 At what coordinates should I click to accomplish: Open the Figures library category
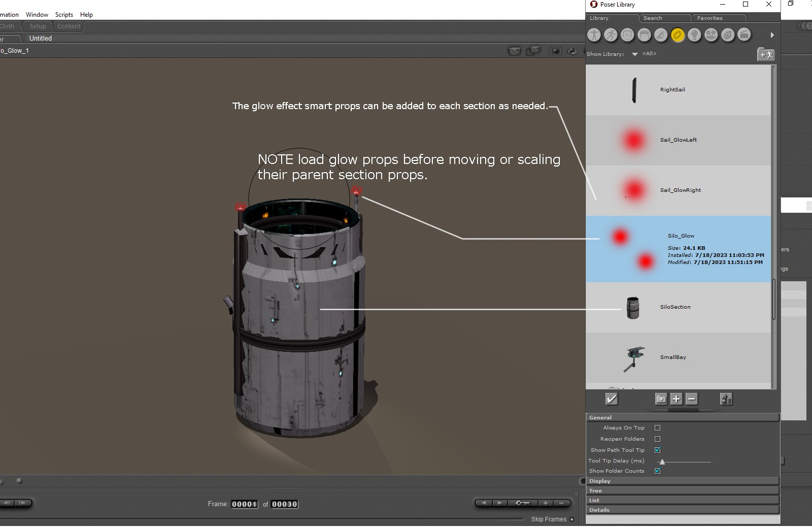[x=594, y=35]
